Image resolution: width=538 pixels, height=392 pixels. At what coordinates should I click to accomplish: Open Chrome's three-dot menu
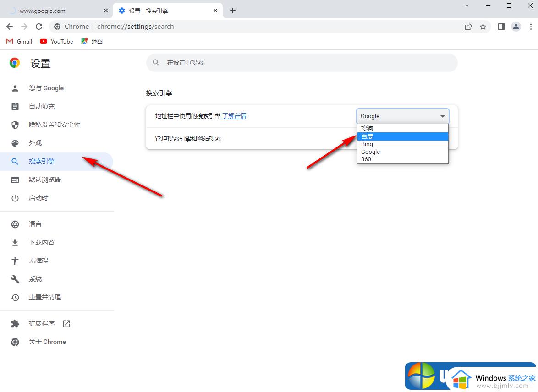(x=531, y=27)
